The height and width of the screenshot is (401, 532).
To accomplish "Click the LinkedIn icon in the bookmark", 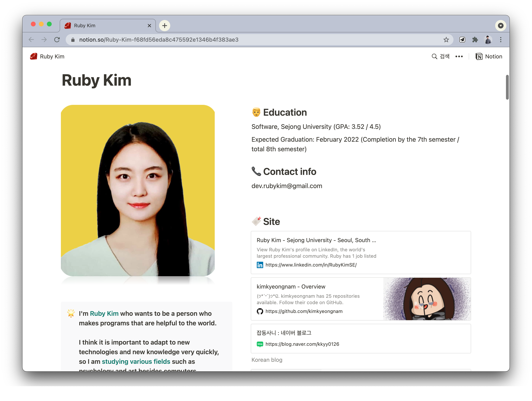I will click(x=260, y=265).
